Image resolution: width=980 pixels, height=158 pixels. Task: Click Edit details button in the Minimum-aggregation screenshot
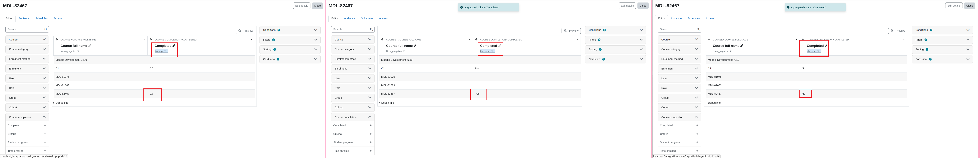pos(954,6)
